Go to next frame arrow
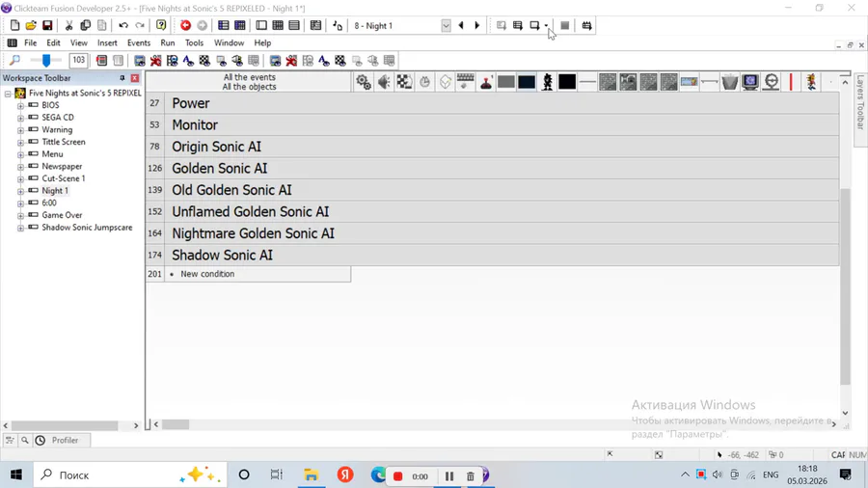 pos(477,25)
